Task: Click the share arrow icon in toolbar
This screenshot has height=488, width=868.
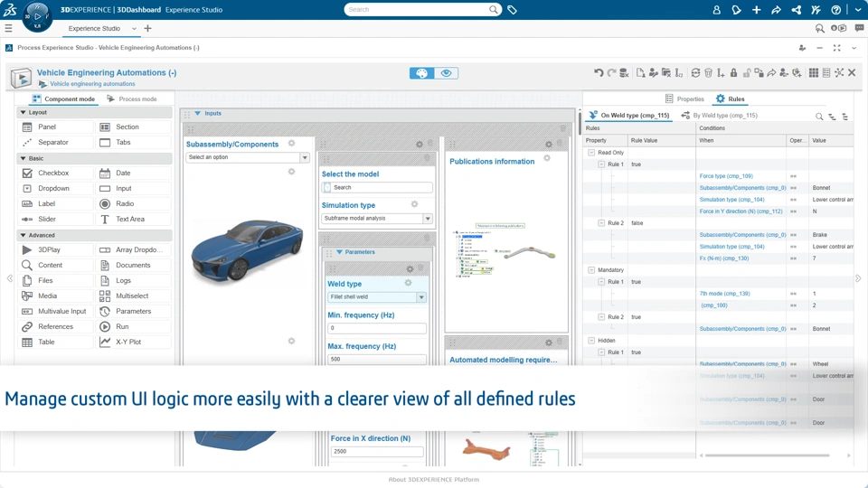Action: (771, 72)
